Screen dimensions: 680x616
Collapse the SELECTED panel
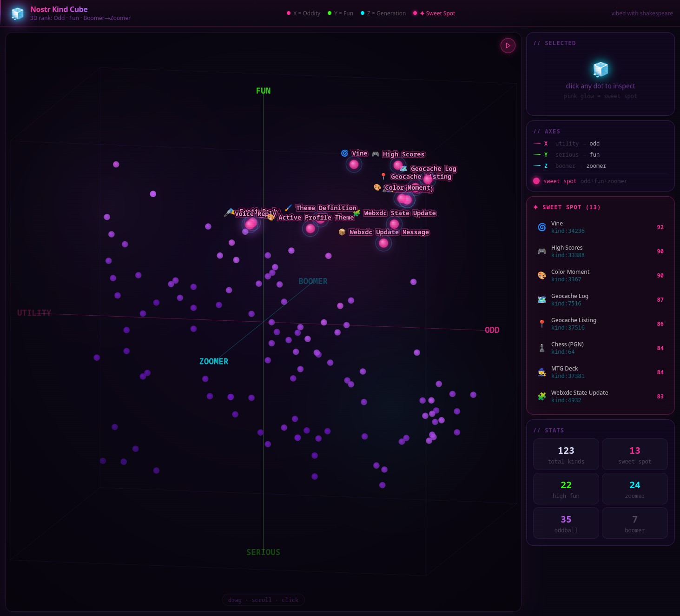[556, 43]
